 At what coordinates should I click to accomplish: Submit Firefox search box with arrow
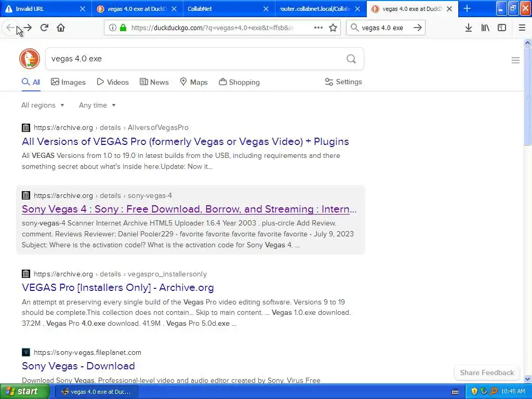[x=418, y=28]
